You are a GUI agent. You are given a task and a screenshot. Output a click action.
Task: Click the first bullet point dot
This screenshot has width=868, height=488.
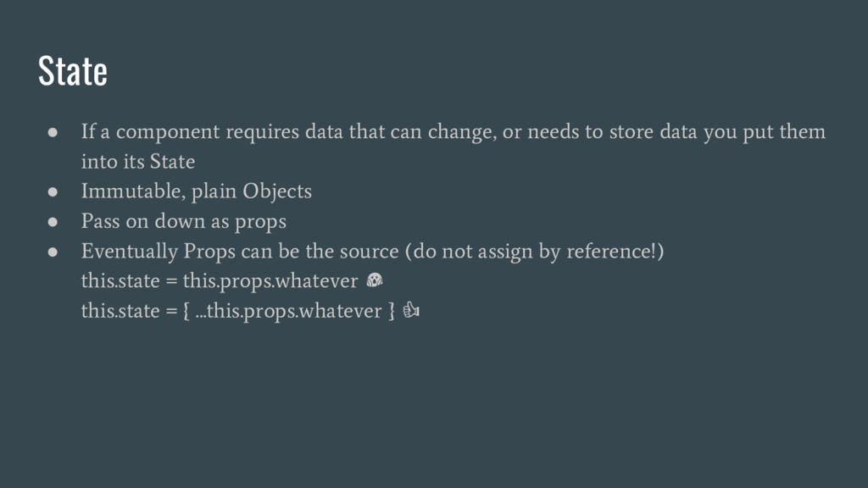pos(53,132)
